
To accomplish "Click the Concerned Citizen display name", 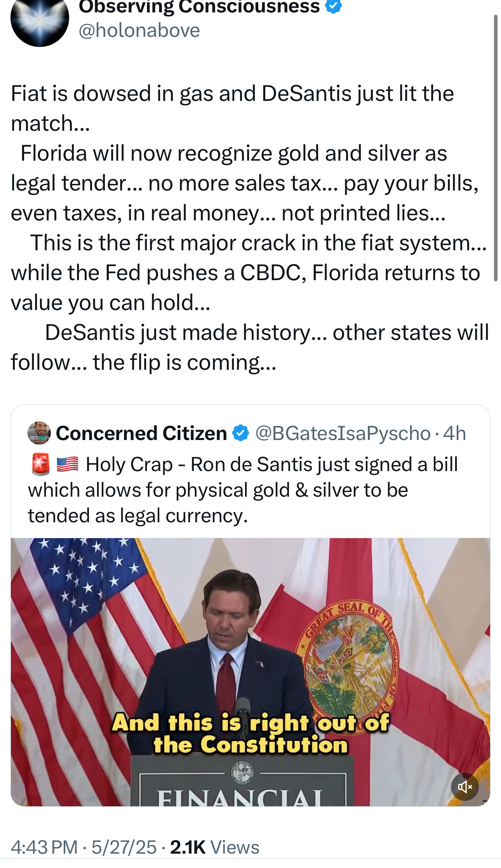I will 141,433.
